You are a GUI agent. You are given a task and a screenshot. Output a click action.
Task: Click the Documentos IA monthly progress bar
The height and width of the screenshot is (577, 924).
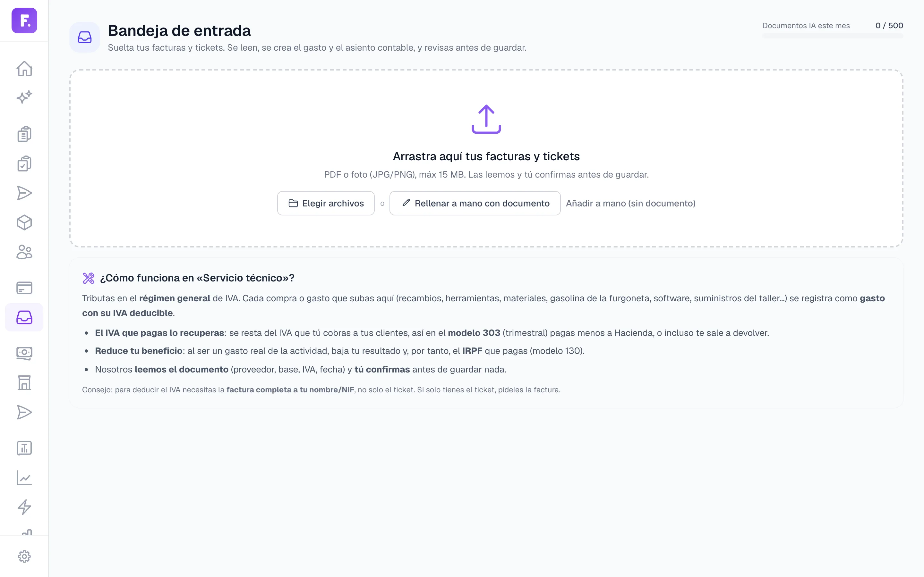(832, 36)
